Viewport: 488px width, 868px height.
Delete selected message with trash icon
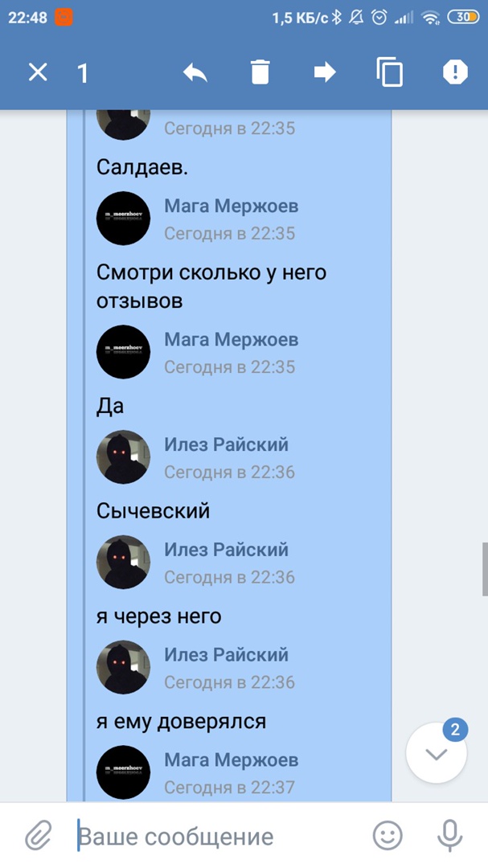260,72
